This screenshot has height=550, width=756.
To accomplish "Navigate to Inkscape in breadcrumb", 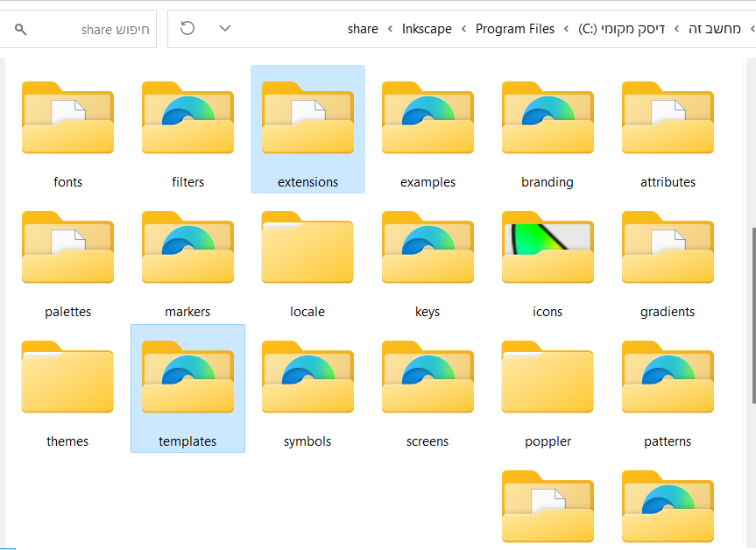I will click(427, 29).
